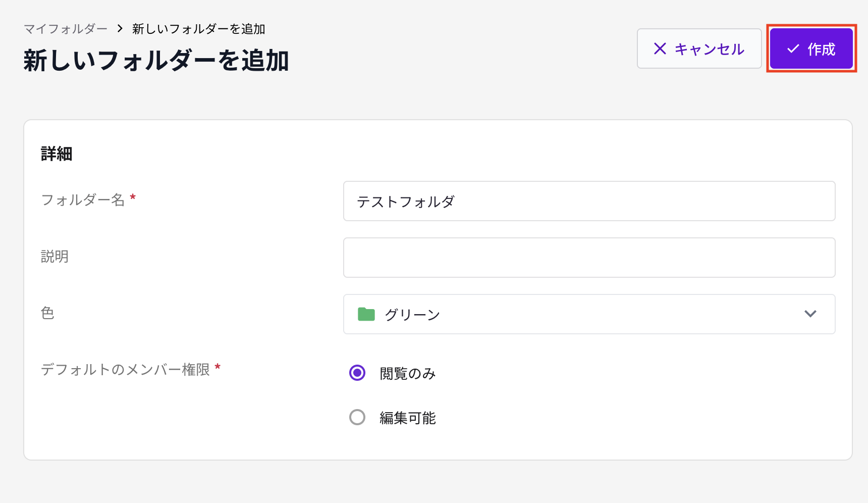The width and height of the screenshot is (868, 503).
Task: Focus the empty 説明 description field
Action: (x=589, y=258)
